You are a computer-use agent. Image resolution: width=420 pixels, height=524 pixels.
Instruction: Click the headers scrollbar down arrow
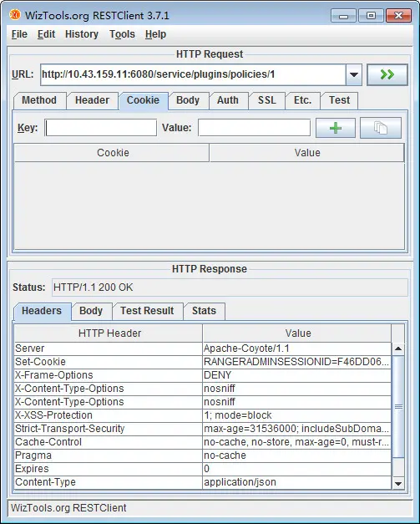point(398,483)
